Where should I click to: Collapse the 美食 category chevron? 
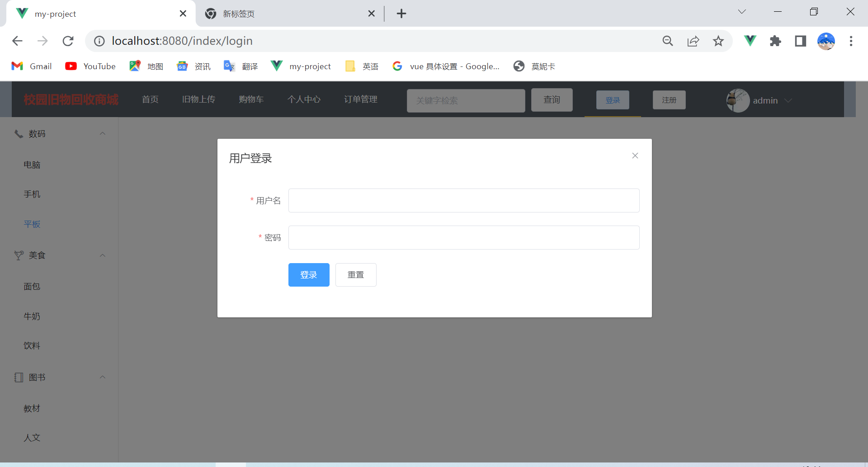102,255
